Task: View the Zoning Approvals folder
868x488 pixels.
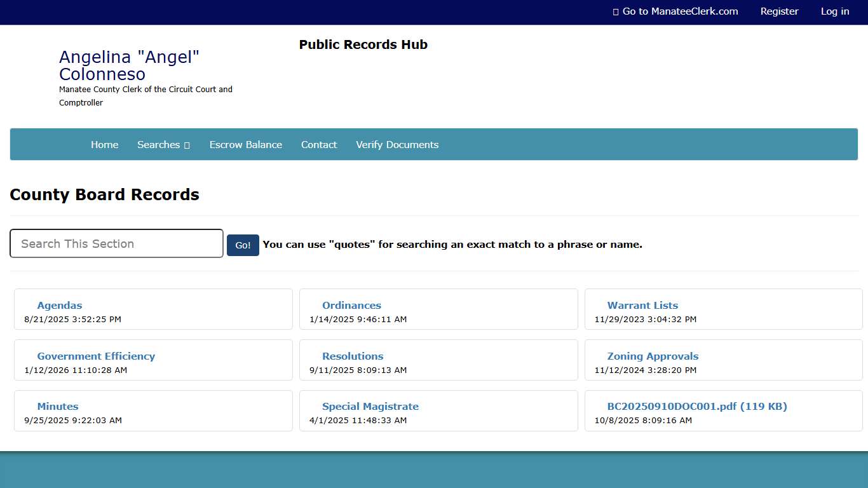Action: click(x=653, y=356)
